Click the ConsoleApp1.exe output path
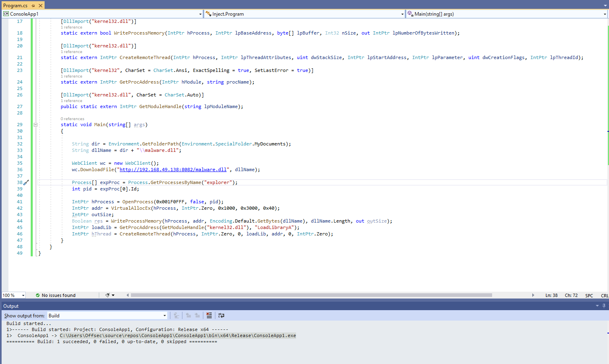 pyautogui.click(x=178, y=335)
